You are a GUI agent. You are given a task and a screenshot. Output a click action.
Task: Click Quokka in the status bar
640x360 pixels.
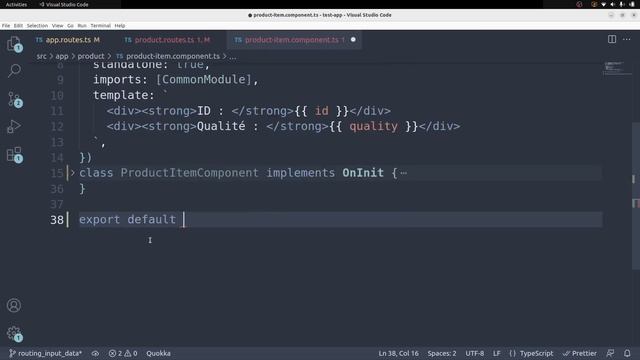(158, 353)
